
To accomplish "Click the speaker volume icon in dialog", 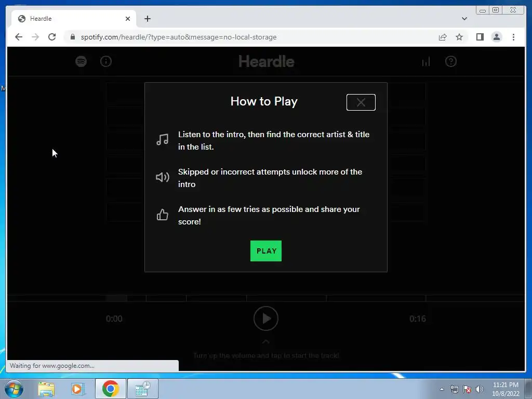I will click(162, 177).
